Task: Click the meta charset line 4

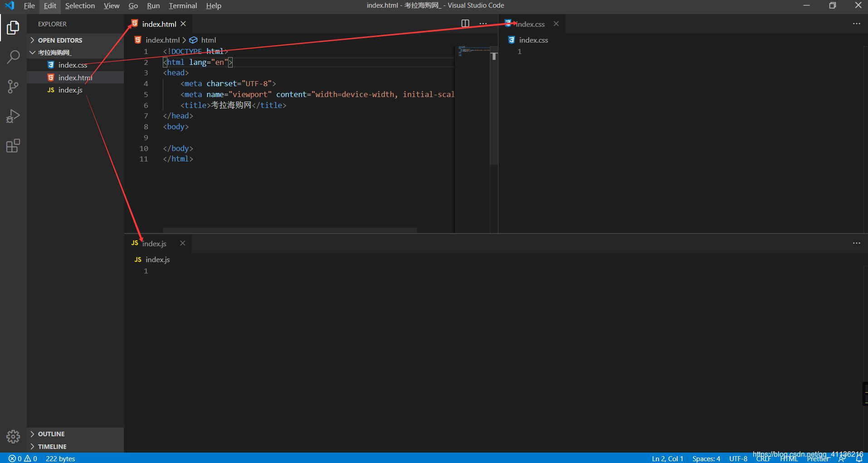Action: click(x=228, y=83)
